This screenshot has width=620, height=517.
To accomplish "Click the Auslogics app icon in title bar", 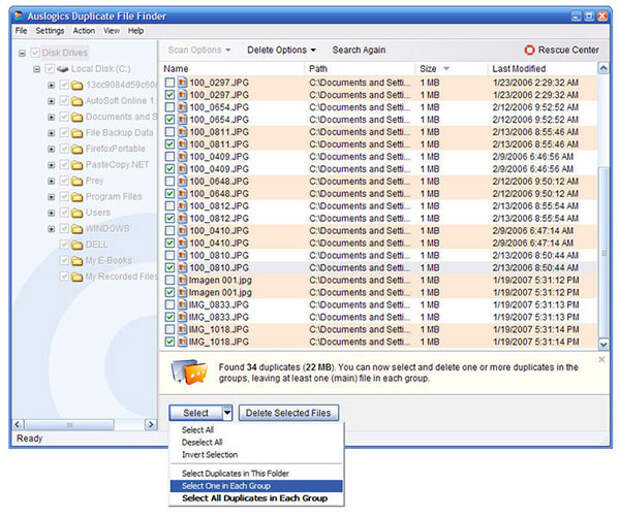I will tap(19, 15).
